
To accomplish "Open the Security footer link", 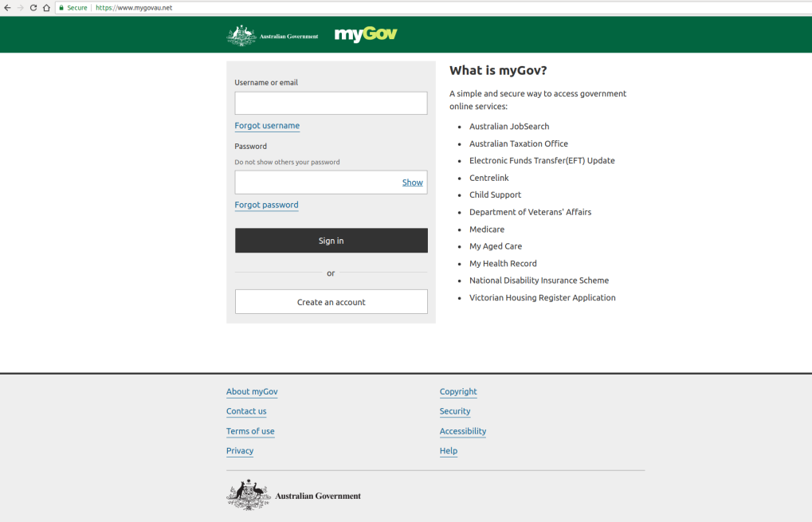I will pyautogui.click(x=455, y=411).
